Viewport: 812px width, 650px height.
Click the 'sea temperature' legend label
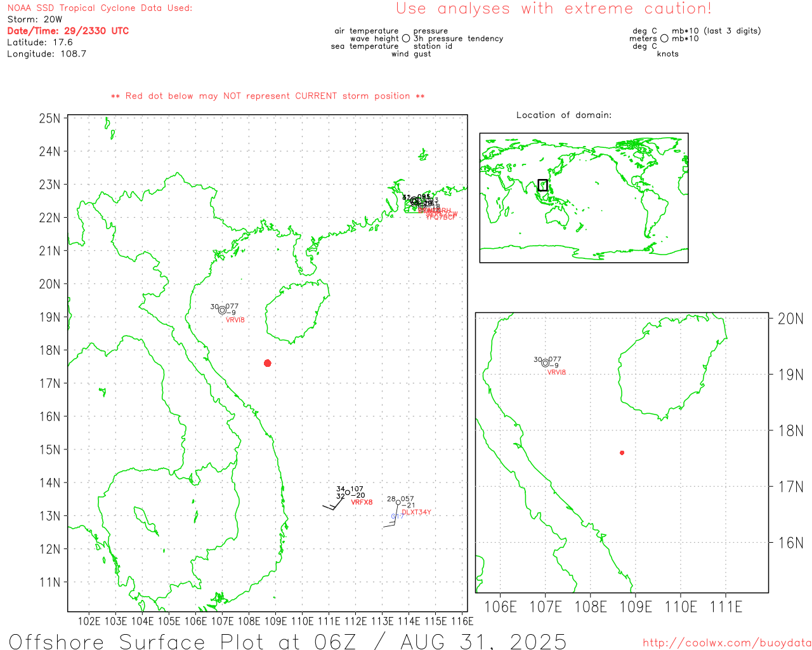click(365, 46)
